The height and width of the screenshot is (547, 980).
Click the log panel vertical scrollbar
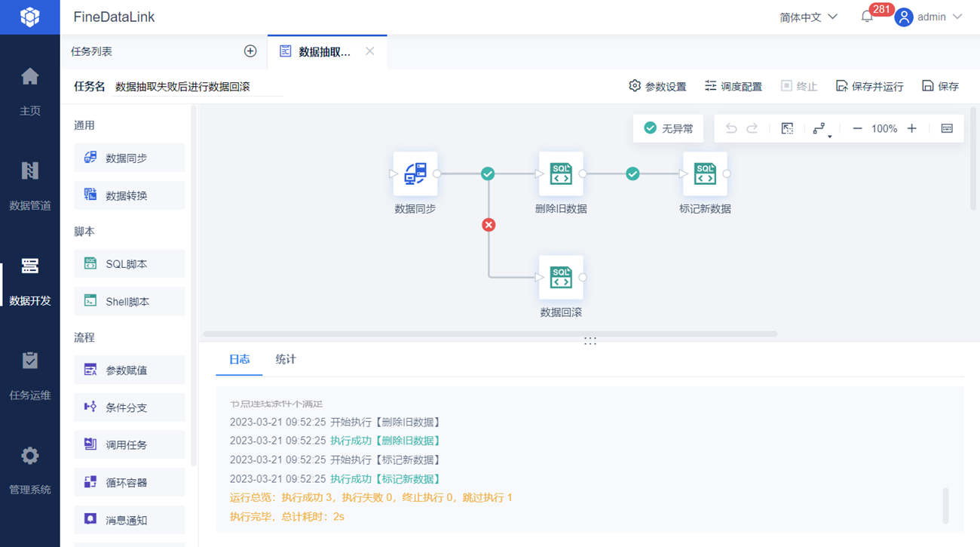tap(945, 505)
